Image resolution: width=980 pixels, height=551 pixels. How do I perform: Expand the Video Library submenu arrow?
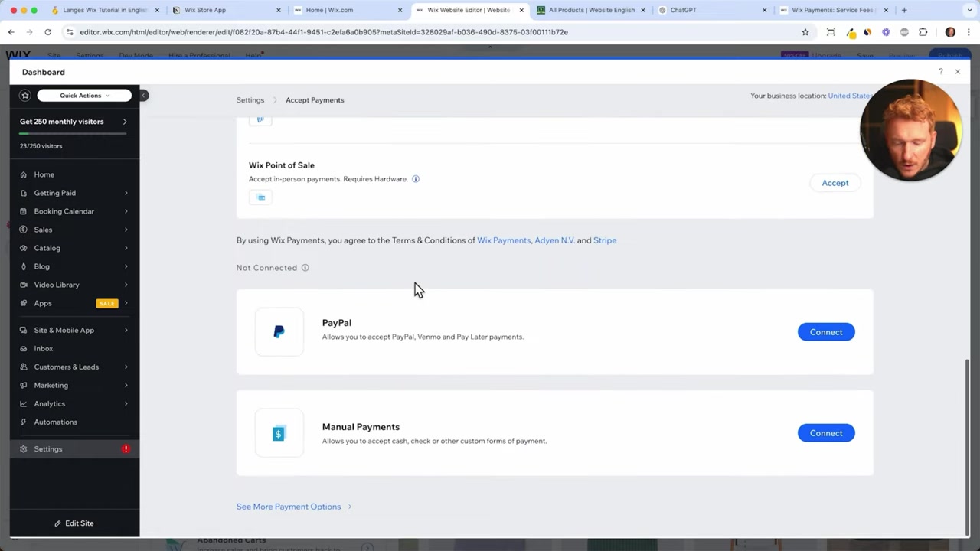click(x=126, y=285)
